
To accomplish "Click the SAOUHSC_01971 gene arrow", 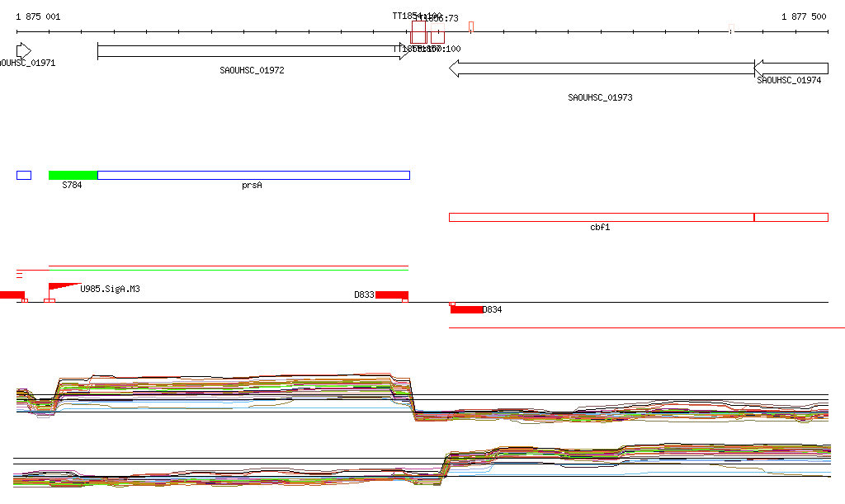I will pyautogui.click(x=24, y=51).
